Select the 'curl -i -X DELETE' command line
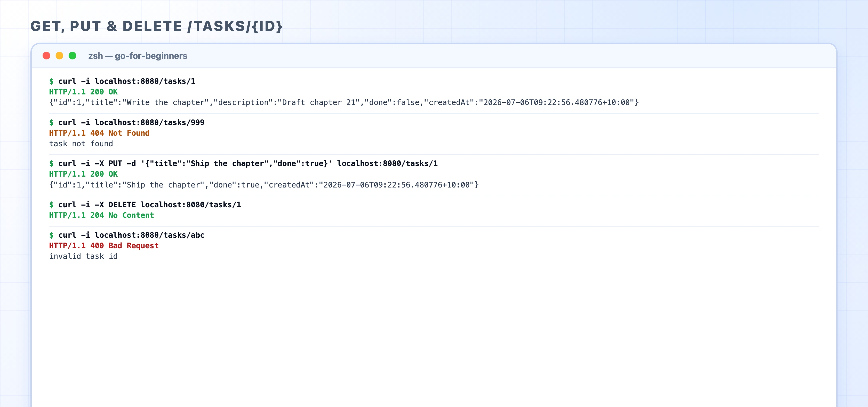The width and height of the screenshot is (868, 407). pos(150,205)
